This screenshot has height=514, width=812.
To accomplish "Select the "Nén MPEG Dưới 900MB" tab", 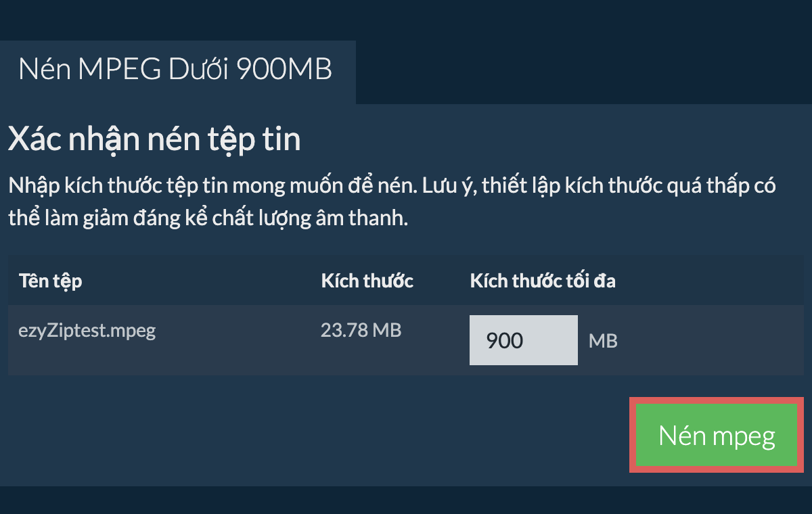I will [175, 70].
